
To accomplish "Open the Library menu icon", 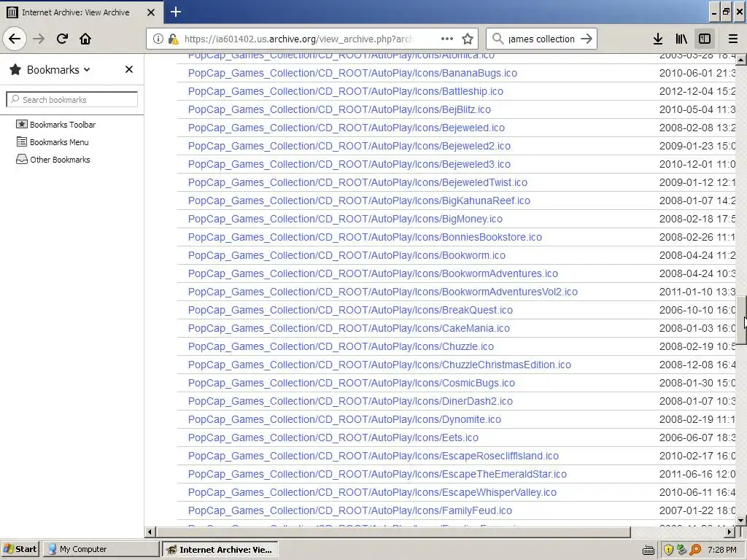I will click(x=681, y=39).
